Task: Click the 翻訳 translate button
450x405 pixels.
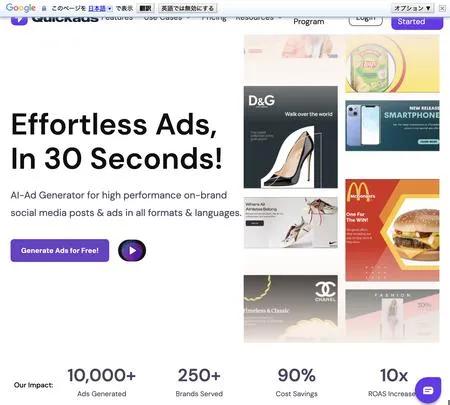Action: 145,8
